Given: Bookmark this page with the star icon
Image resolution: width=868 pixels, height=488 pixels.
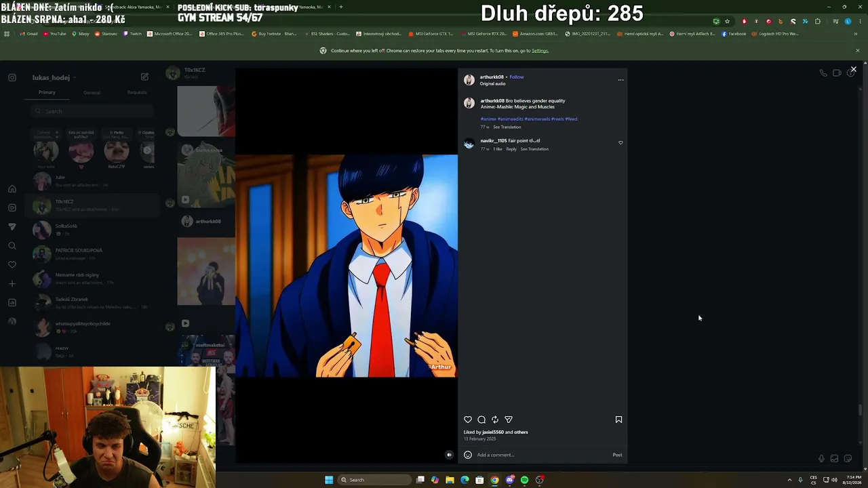Looking at the screenshot, I should [727, 22].
